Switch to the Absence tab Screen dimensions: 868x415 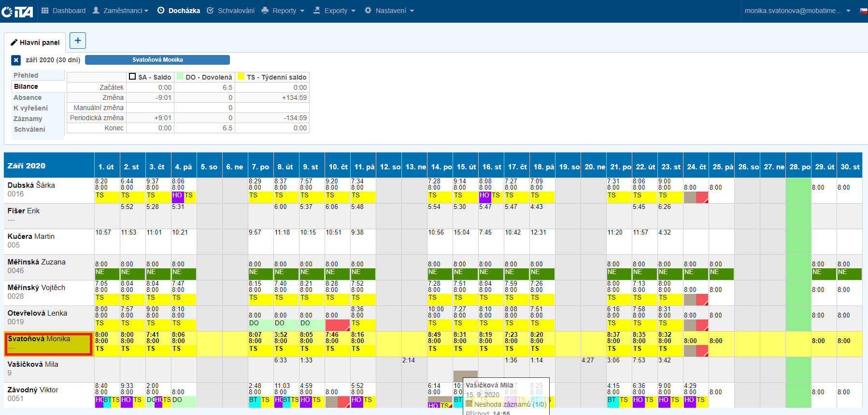(28, 97)
